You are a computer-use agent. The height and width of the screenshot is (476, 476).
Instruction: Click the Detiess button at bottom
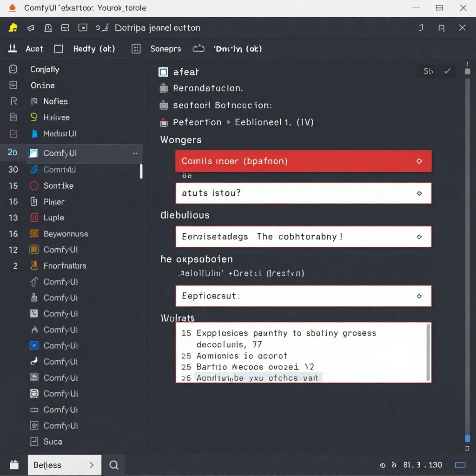[64, 465]
